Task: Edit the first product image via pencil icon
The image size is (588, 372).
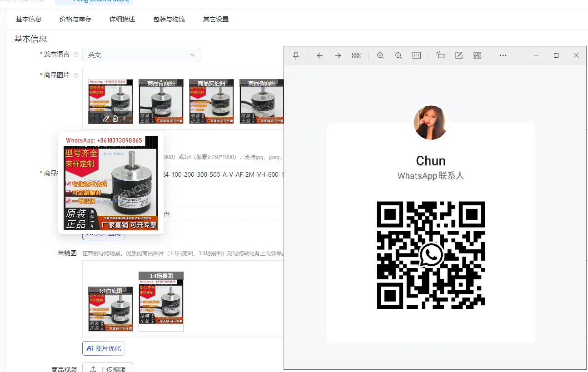Action: (x=105, y=118)
